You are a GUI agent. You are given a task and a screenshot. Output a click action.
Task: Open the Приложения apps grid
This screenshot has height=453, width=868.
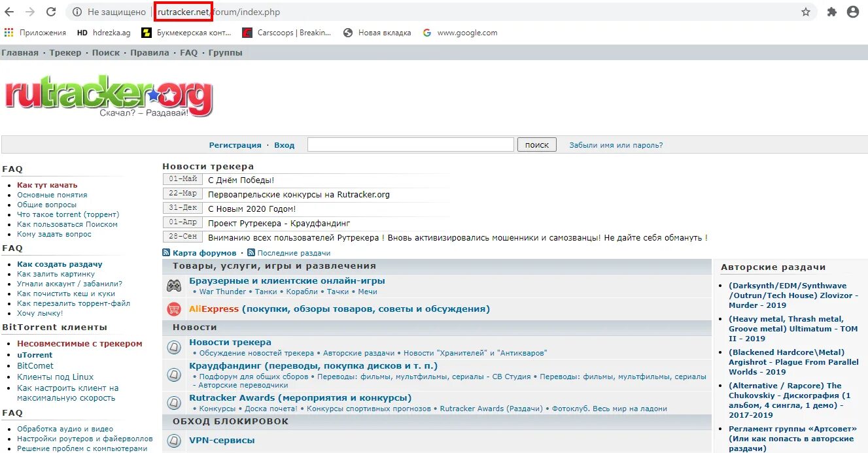tap(35, 33)
